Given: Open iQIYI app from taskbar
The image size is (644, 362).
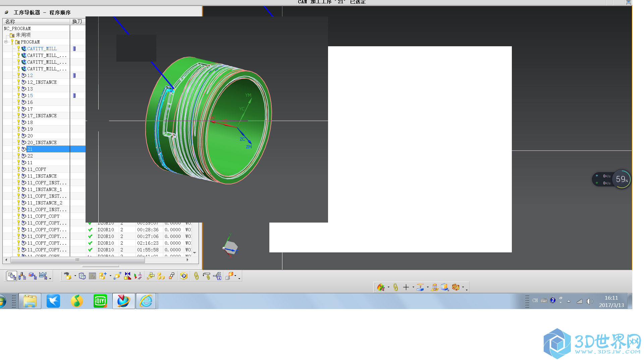Looking at the screenshot, I should [100, 301].
